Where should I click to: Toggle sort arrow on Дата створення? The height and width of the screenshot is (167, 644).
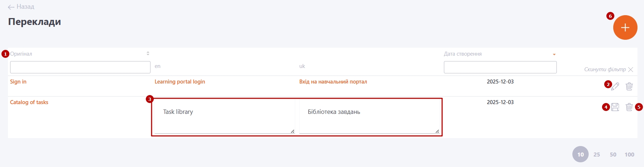[554, 54]
